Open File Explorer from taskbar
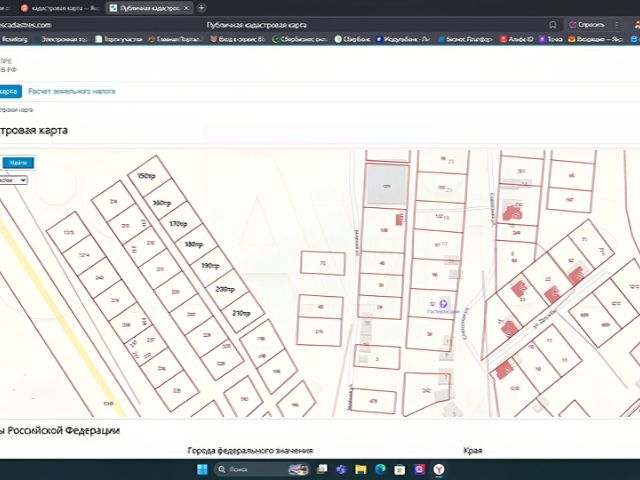The height and width of the screenshot is (480, 640). click(x=361, y=469)
